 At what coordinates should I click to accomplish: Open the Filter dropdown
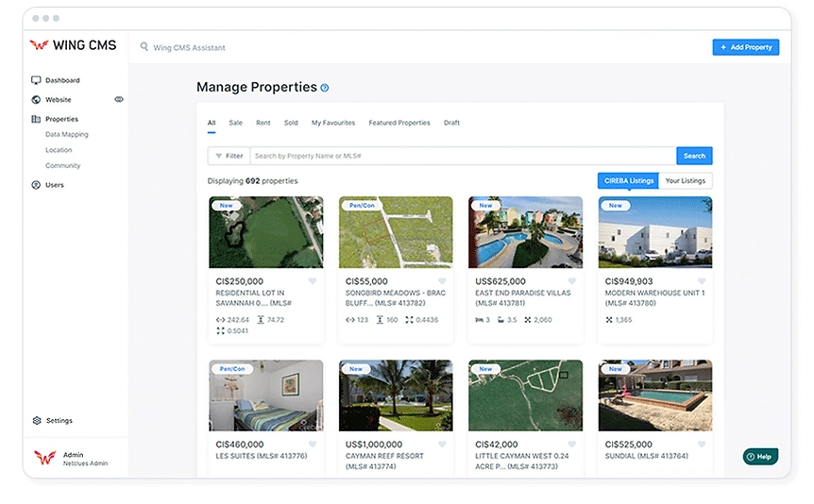coord(229,156)
